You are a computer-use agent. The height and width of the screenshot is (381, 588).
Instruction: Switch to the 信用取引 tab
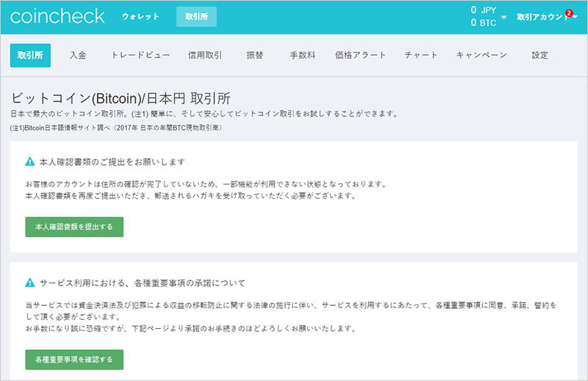point(205,55)
